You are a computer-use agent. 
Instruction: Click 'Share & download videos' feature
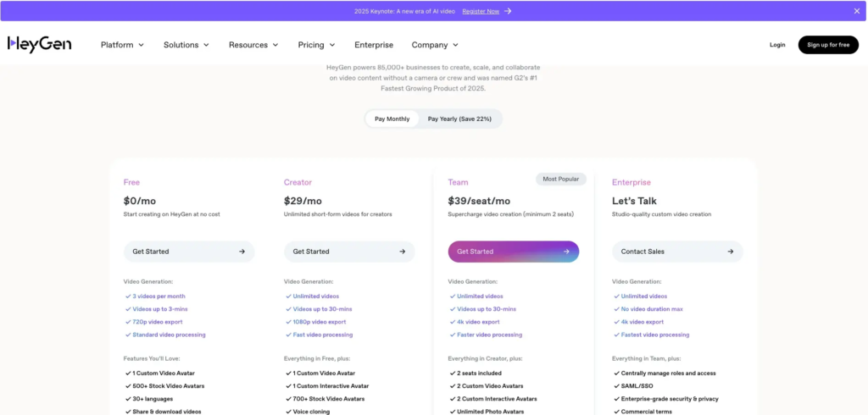pyautogui.click(x=167, y=411)
